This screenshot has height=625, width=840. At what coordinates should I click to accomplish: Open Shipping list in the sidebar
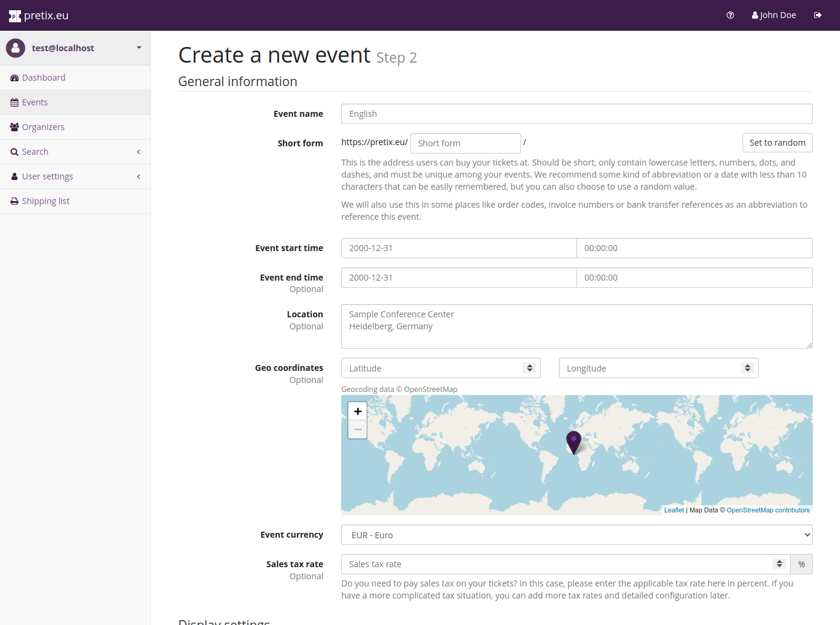[x=46, y=201]
